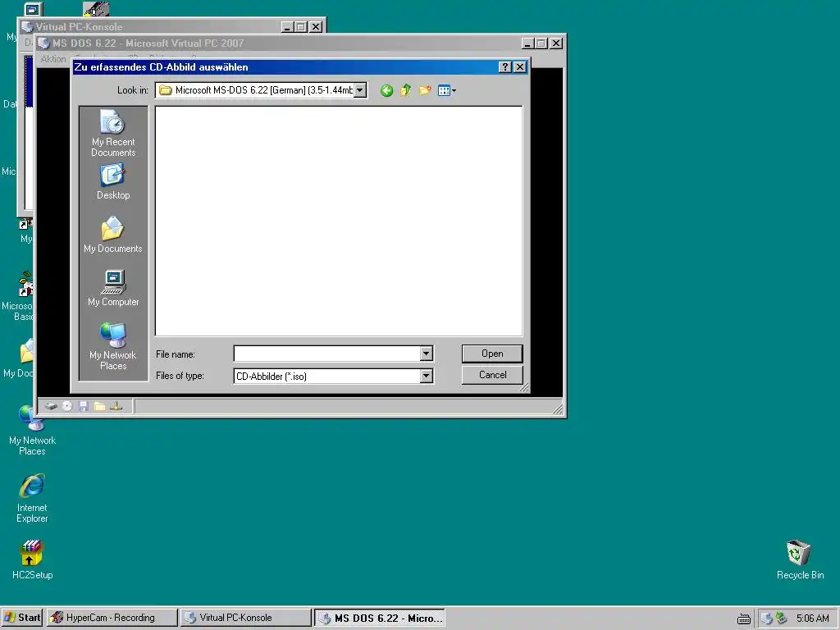This screenshot has width=840, height=630.
Task: Close the CD image selection dialog
Action: tap(519, 67)
